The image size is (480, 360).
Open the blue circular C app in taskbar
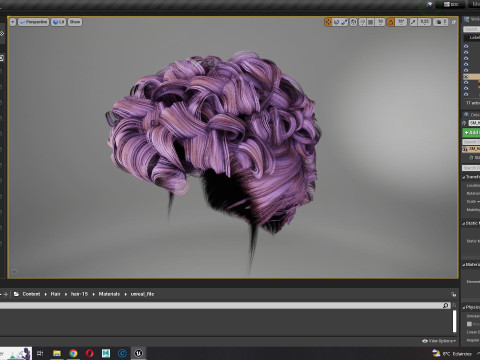(122, 353)
